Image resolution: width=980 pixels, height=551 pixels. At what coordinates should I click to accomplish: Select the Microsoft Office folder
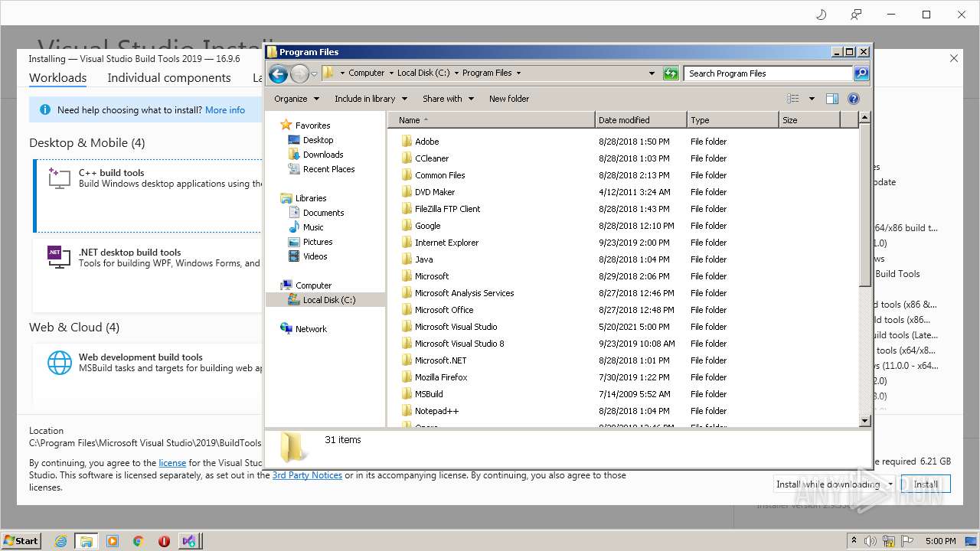click(x=444, y=310)
